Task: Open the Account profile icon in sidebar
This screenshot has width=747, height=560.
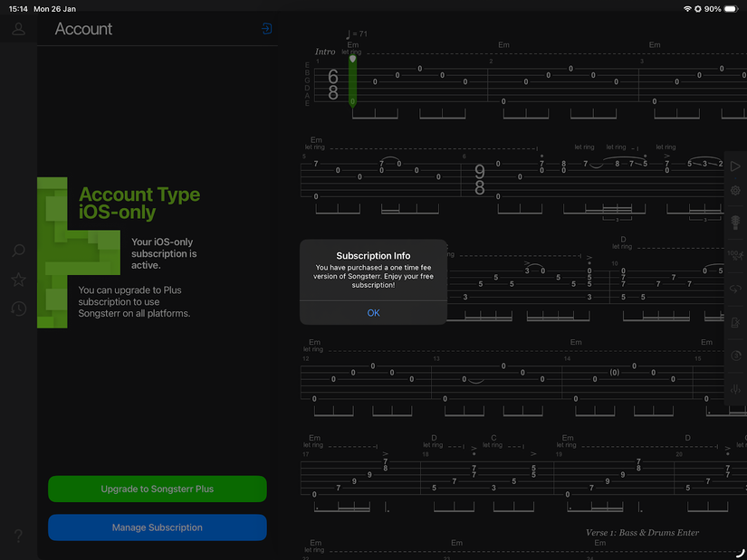Action: [18, 29]
